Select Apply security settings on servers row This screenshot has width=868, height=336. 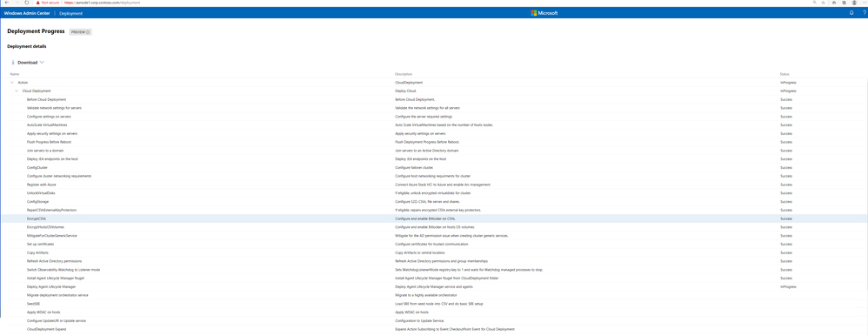434,134
